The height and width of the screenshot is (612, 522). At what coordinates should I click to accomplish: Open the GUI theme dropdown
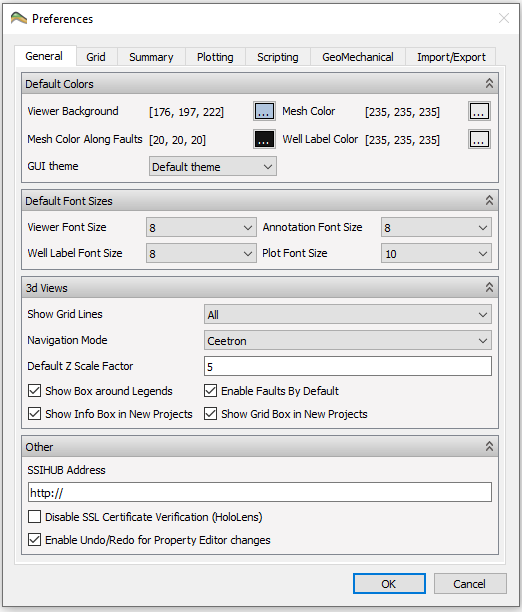pyautogui.click(x=213, y=166)
